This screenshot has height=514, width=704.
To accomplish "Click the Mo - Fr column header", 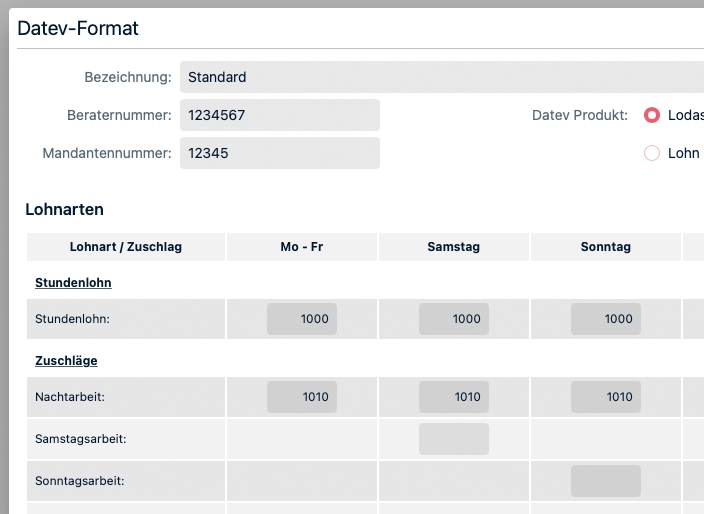I will [302, 247].
